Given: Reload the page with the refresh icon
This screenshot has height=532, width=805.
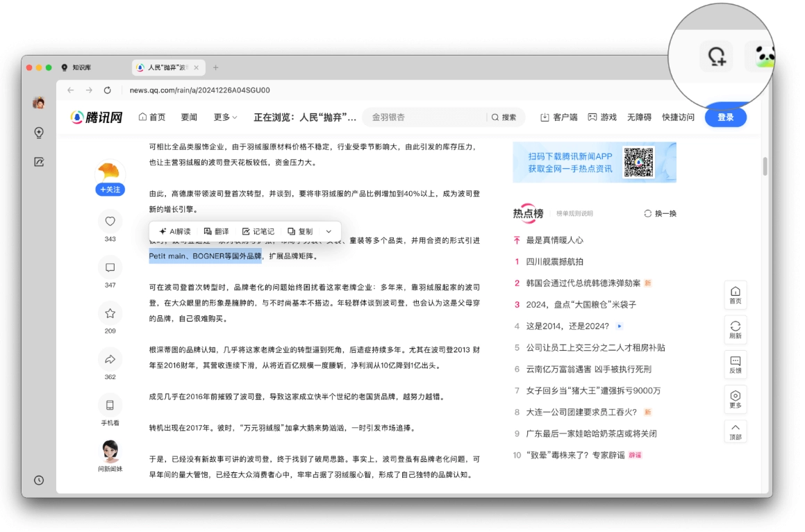Looking at the screenshot, I should [107, 90].
